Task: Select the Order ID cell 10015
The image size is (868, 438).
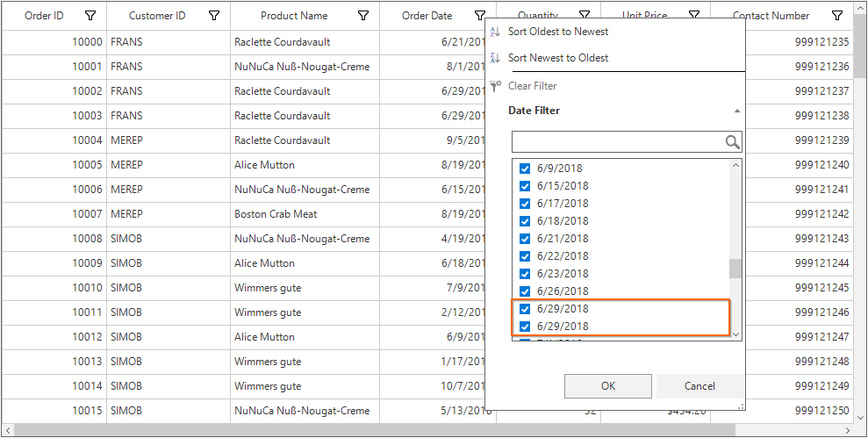Action: point(54,411)
